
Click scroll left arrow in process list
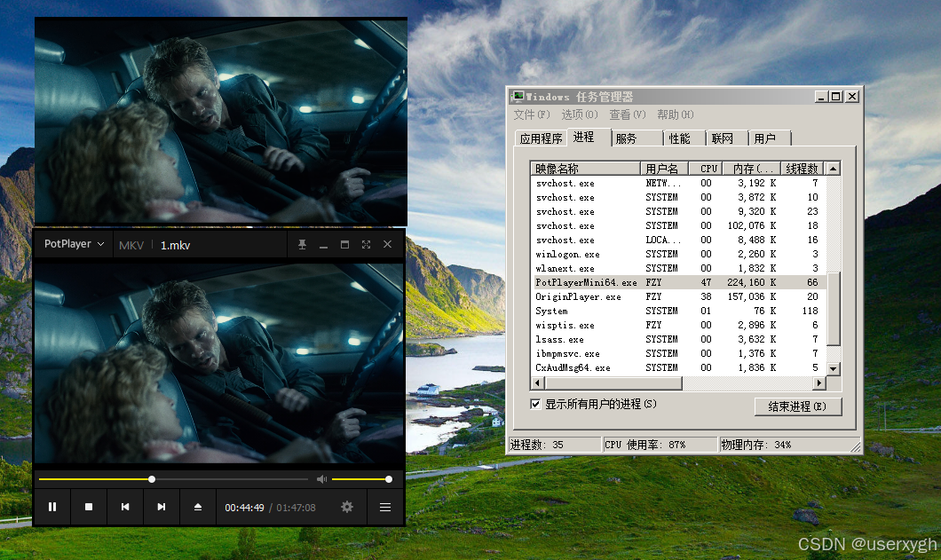[x=537, y=383]
